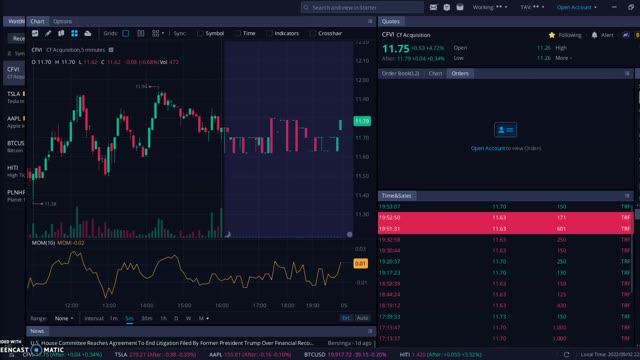Viewport: 640px width, 360px height.
Task: Select the drawing pencil tool
Action: pyautogui.click(x=48, y=33)
